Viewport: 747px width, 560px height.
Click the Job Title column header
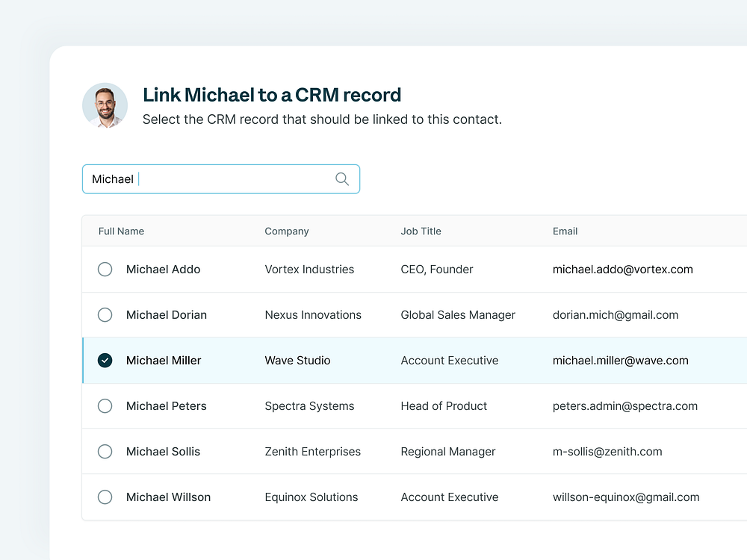point(421,231)
